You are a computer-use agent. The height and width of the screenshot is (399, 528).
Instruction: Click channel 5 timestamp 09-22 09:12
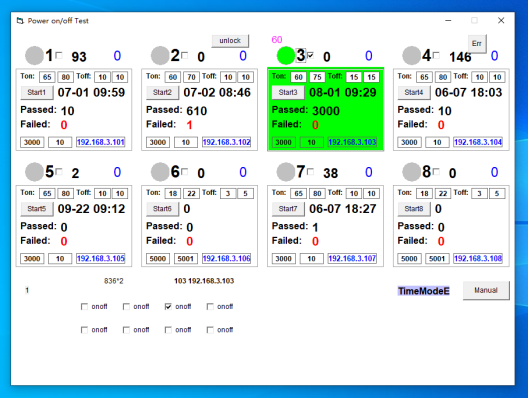[91, 209]
